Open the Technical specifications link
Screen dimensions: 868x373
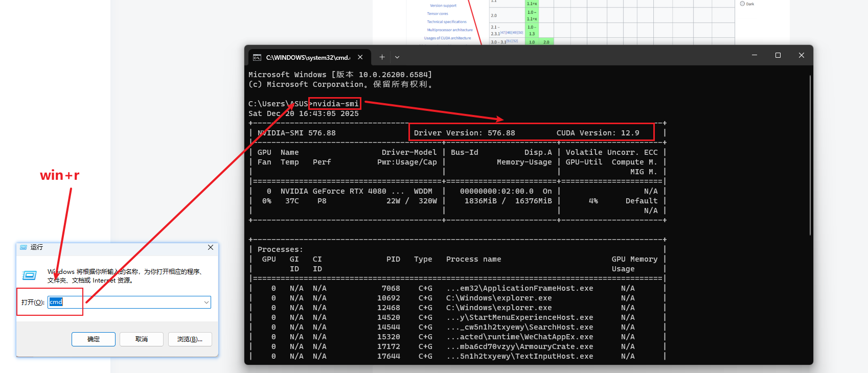[x=447, y=22]
